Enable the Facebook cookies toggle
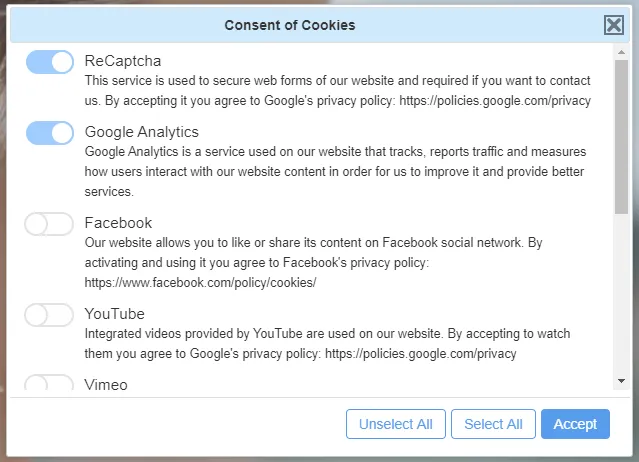This screenshot has width=639, height=462. point(49,224)
